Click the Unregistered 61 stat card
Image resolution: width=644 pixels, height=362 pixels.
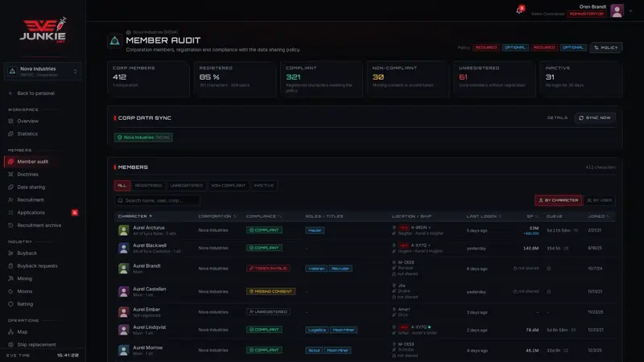pos(494,79)
